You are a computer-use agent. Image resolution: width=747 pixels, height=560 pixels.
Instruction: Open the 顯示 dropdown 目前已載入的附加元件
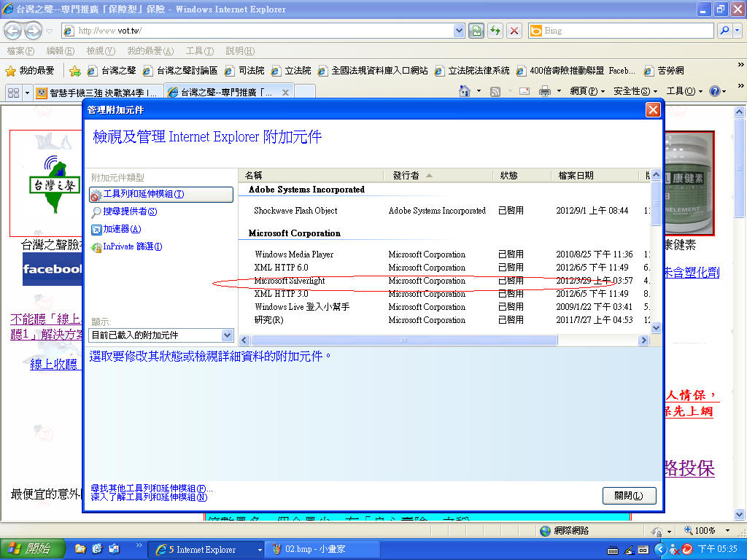click(x=161, y=335)
